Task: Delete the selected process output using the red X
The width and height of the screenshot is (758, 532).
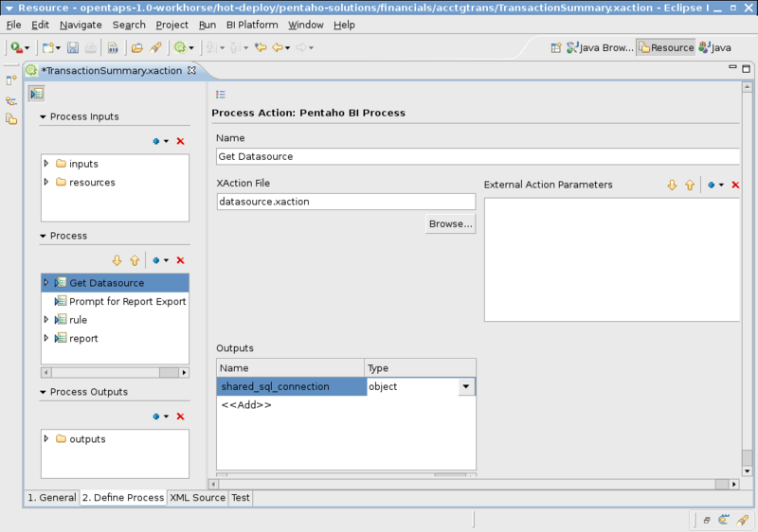Action: 180,417
